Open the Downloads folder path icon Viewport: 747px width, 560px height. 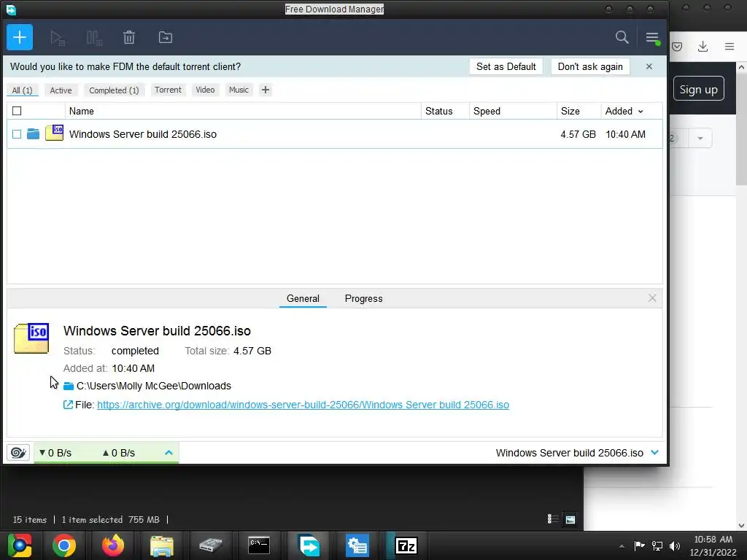69,386
